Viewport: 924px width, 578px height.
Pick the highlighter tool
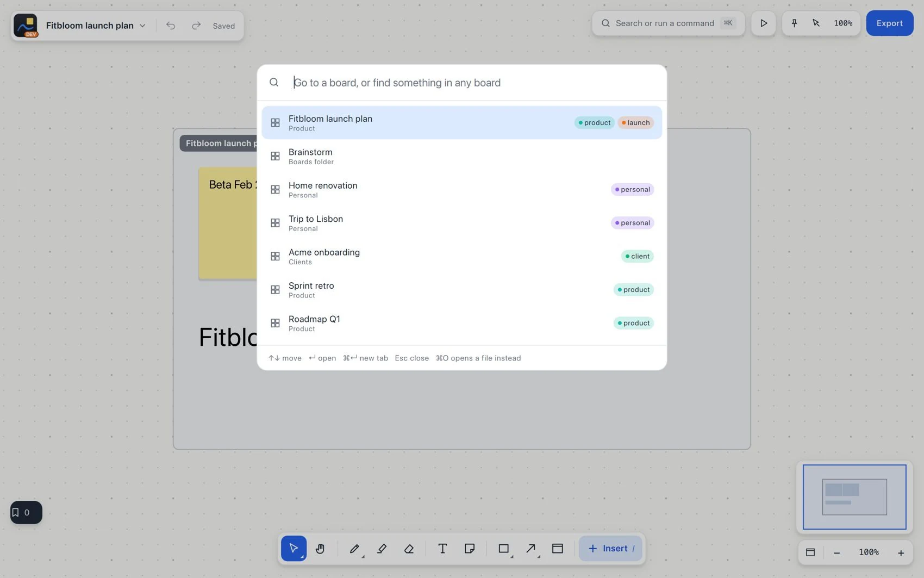pyautogui.click(x=382, y=548)
